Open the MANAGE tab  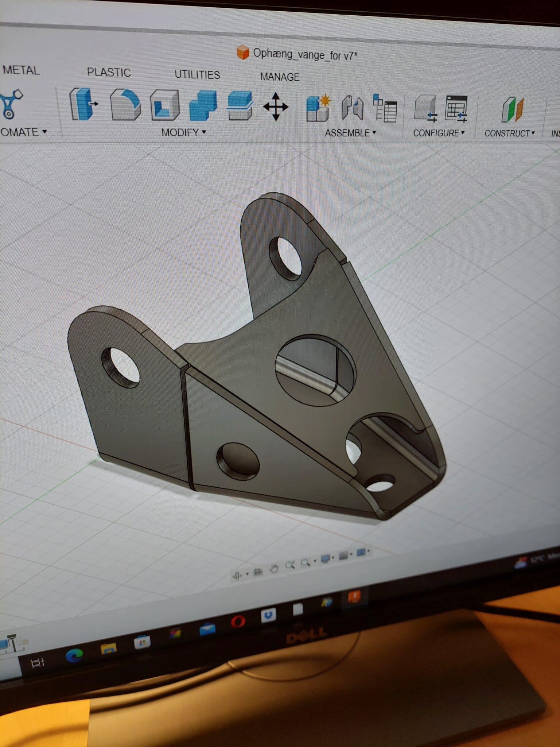[x=280, y=77]
